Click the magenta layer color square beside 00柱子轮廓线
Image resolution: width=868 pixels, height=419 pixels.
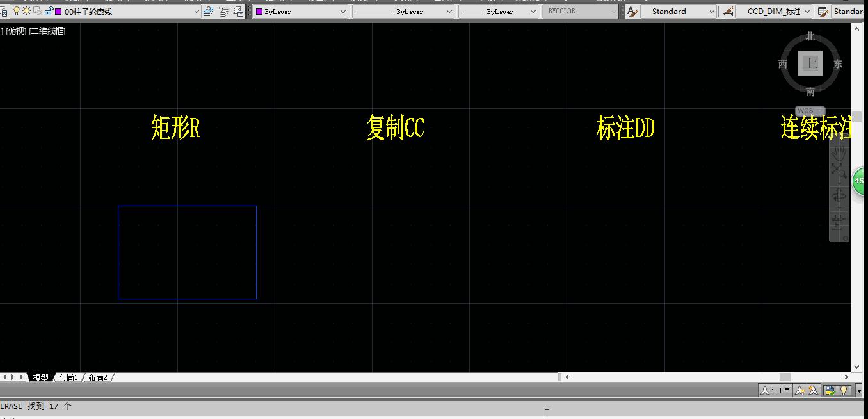click(58, 12)
